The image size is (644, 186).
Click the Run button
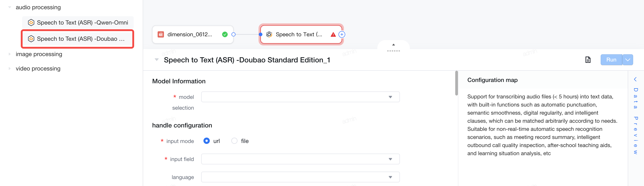[611, 60]
